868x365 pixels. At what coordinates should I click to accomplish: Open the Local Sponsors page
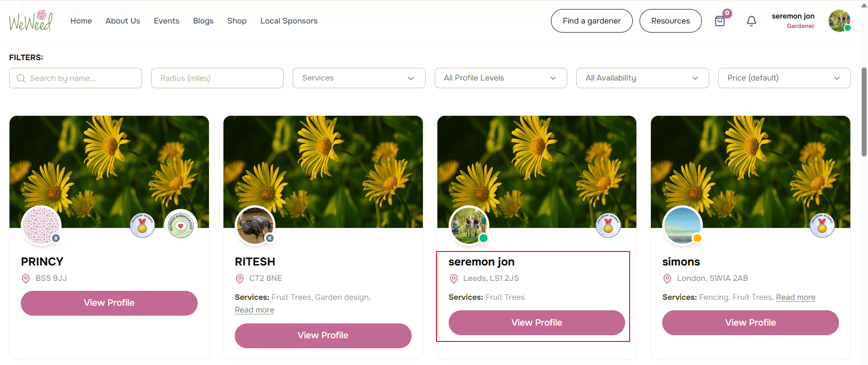click(289, 21)
